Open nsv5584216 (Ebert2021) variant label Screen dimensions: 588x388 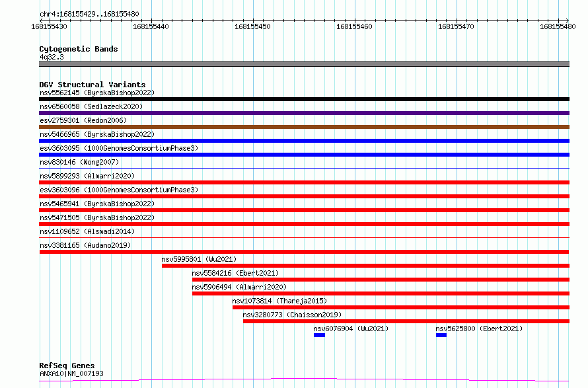point(235,273)
